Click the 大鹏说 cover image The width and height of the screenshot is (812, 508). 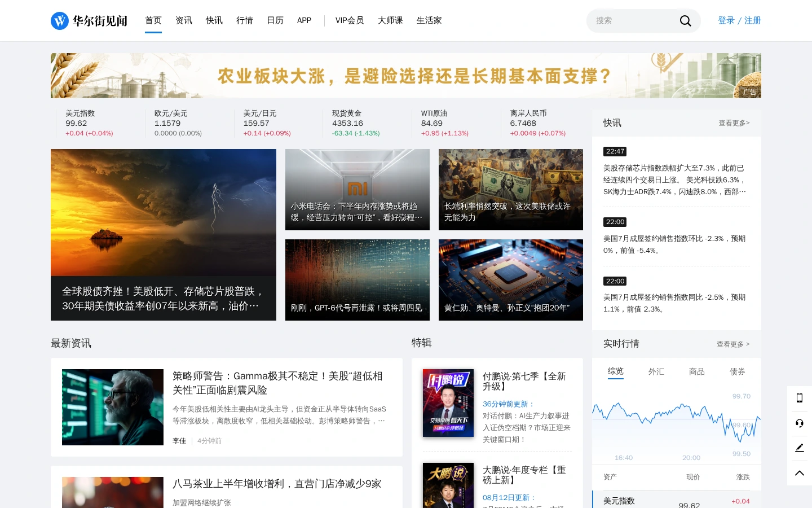[448, 485]
